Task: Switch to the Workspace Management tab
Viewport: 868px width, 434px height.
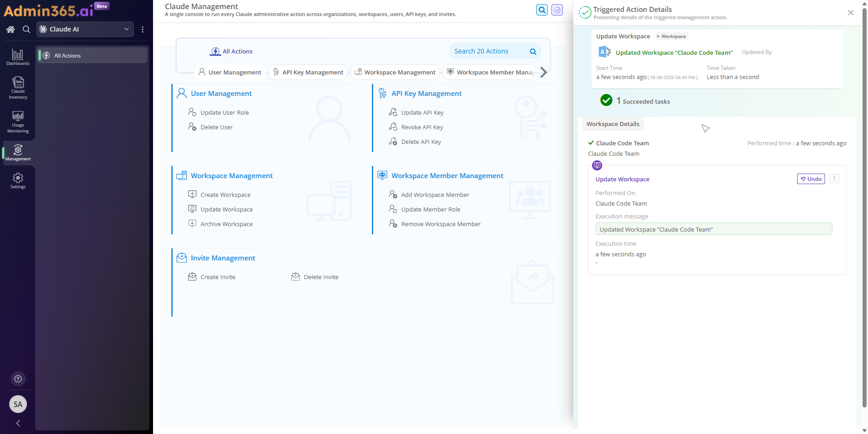Action: point(395,72)
